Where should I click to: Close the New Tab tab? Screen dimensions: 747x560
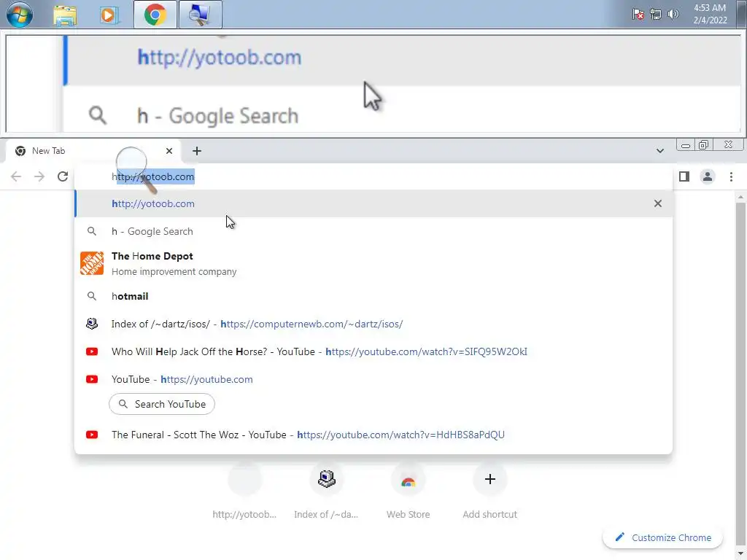point(169,151)
